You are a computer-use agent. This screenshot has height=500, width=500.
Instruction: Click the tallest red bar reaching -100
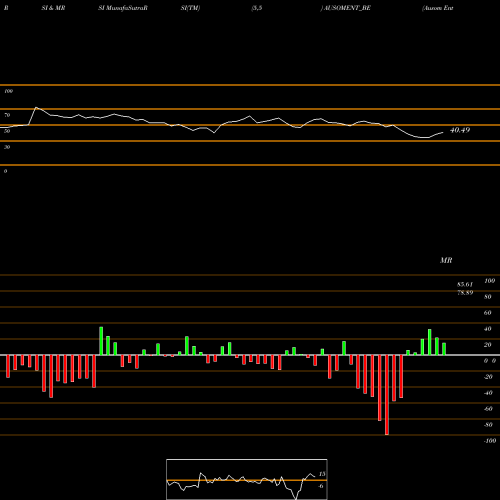(387, 395)
